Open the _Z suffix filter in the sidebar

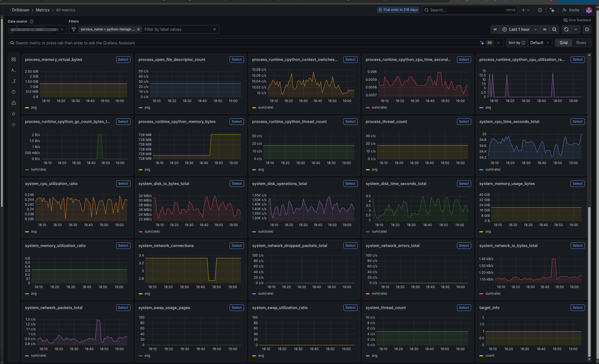pos(13,81)
